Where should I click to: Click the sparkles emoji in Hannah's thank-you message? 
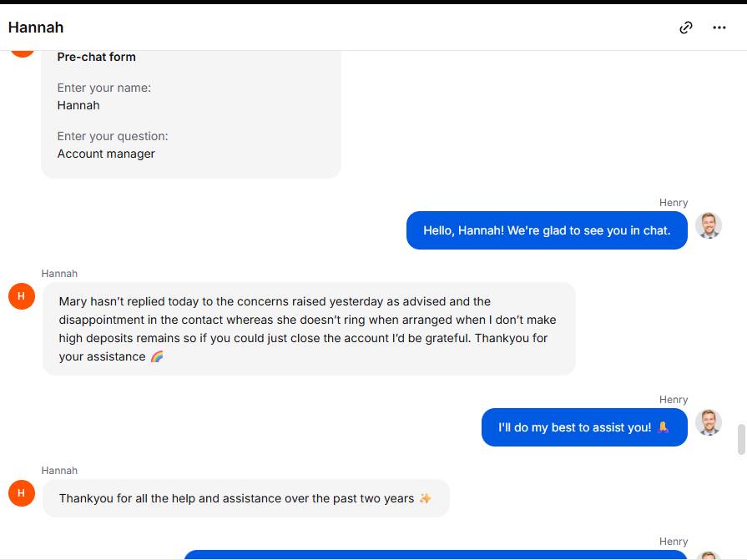(426, 498)
